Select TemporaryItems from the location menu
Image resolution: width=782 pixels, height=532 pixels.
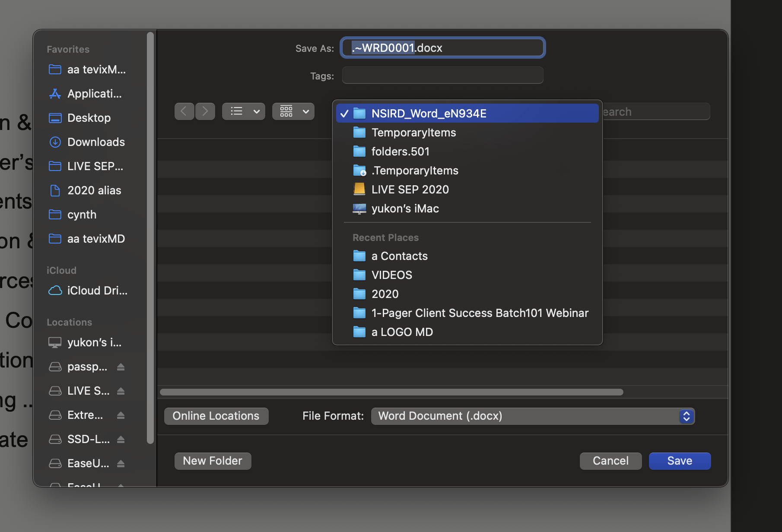coord(413,132)
